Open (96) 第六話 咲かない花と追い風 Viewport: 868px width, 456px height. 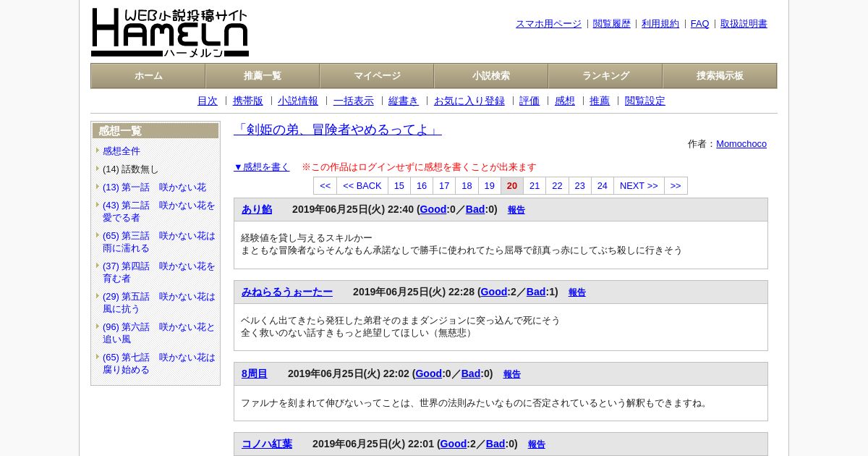[159, 333]
